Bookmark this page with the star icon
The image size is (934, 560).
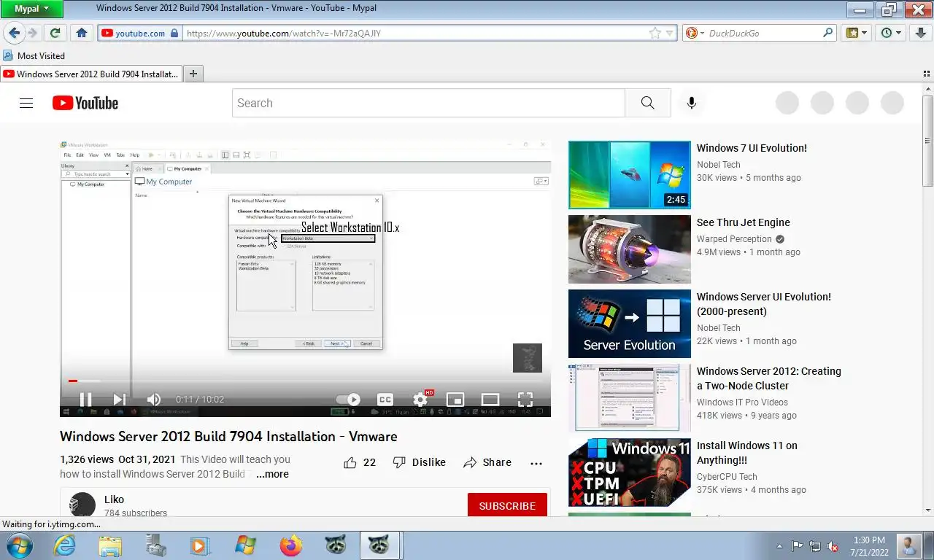coord(655,33)
